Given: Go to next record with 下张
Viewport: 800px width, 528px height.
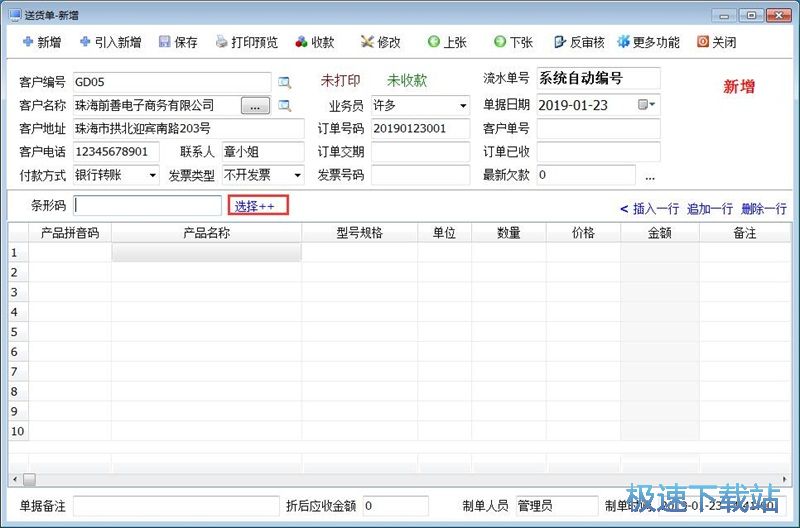Looking at the screenshot, I should pyautogui.click(x=513, y=42).
